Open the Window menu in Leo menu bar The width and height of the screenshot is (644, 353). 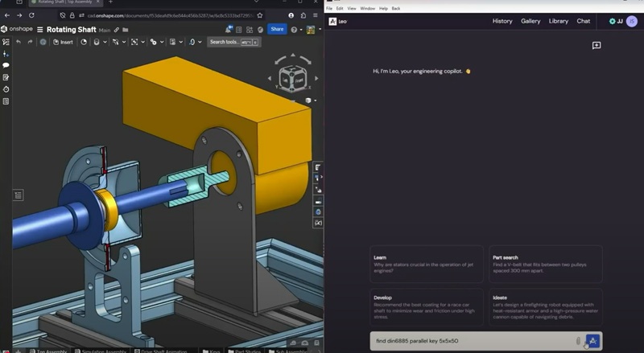tap(367, 8)
